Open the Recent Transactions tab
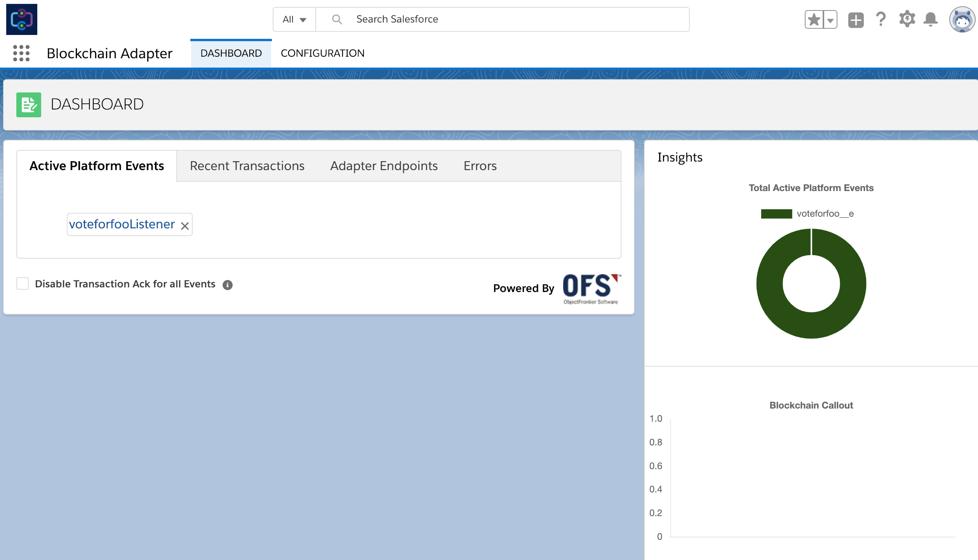978x560 pixels. point(247,165)
